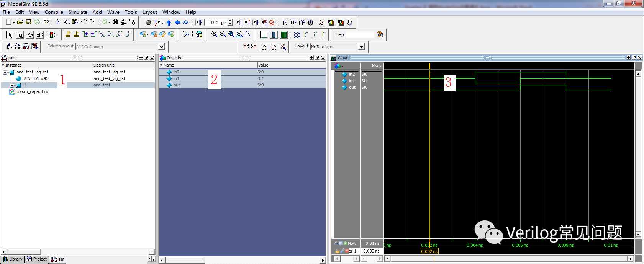Open the Simulate menu
The image size is (644, 264).
click(78, 12)
